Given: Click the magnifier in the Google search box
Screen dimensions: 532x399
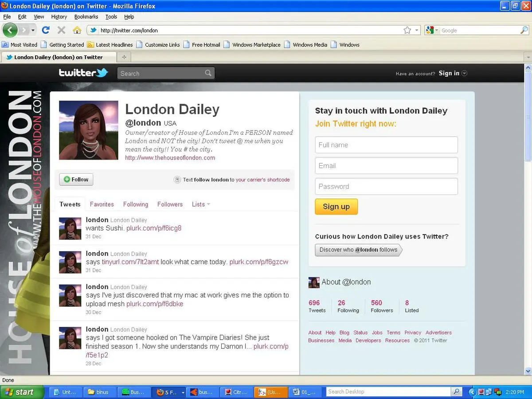Looking at the screenshot, I should point(524,30).
